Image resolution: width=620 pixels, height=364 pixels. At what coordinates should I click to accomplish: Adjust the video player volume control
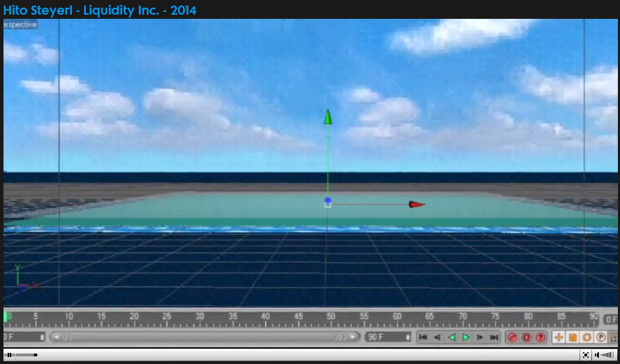[605, 355]
